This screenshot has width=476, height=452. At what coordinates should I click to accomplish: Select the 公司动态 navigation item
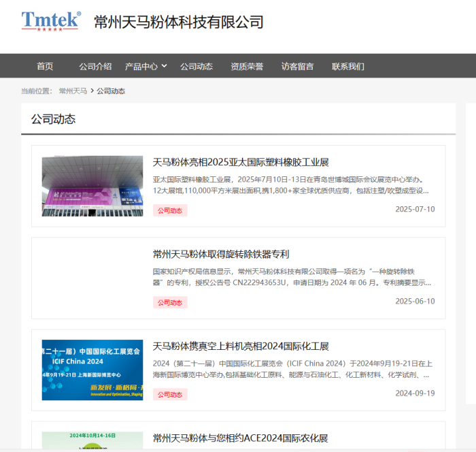[197, 66]
